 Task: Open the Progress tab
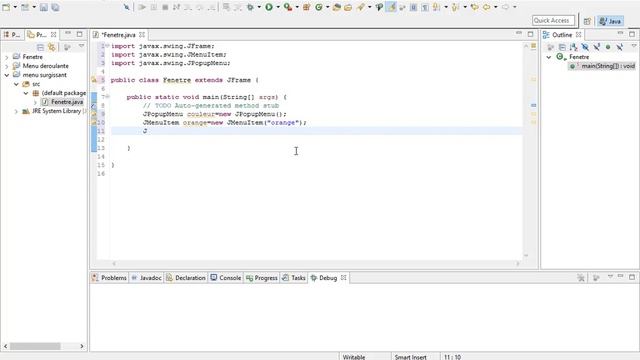click(x=262, y=278)
